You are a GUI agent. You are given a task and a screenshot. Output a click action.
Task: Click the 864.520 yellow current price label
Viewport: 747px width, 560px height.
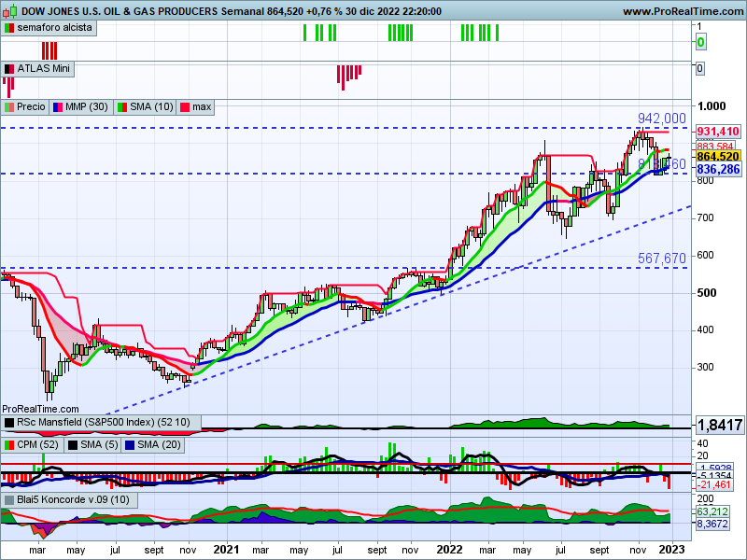click(718, 157)
